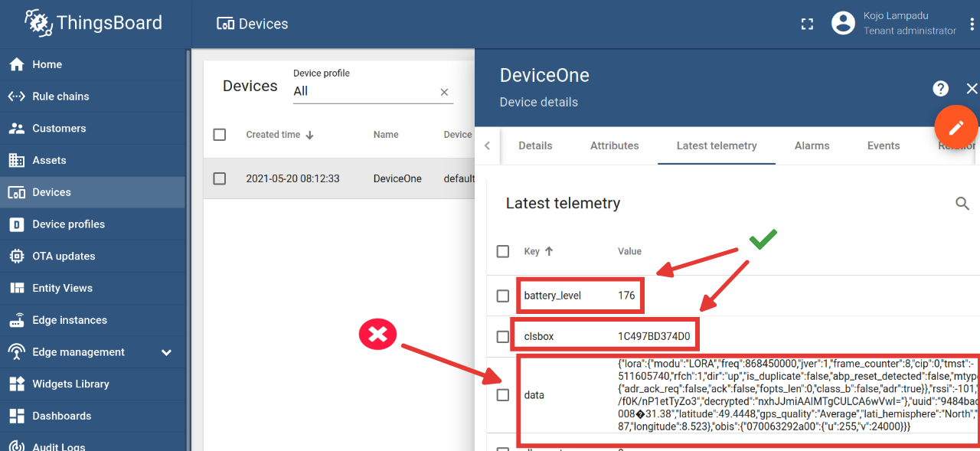The image size is (980, 451).
Task: Open Device profiles page
Action: tap(92, 224)
